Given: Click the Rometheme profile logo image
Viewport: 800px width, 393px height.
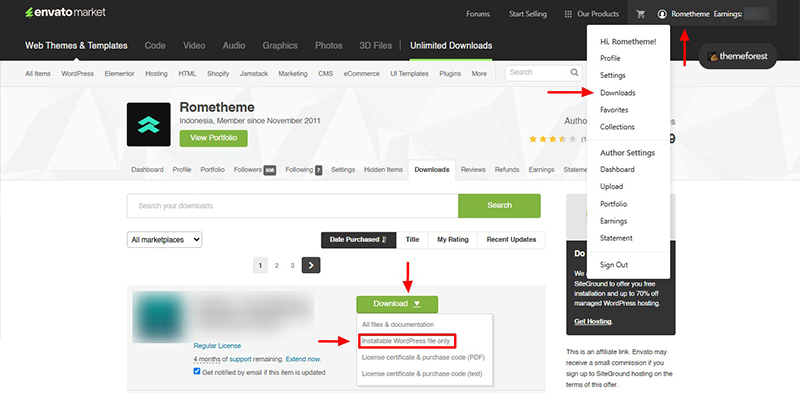Looking at the screenshot, I should click(x=148, y=125).
